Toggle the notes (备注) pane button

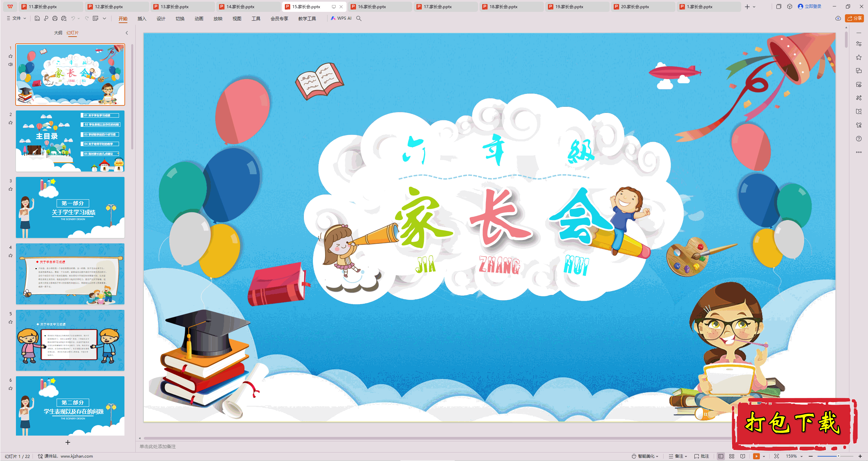(677, 456)
